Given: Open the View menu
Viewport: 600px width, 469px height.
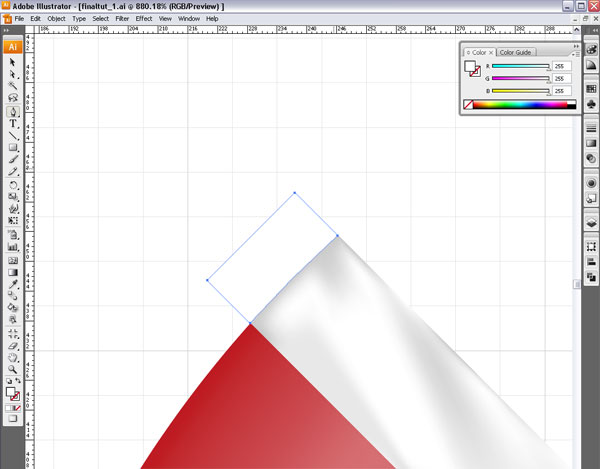Looking at the screenshot, I should 165,18.
